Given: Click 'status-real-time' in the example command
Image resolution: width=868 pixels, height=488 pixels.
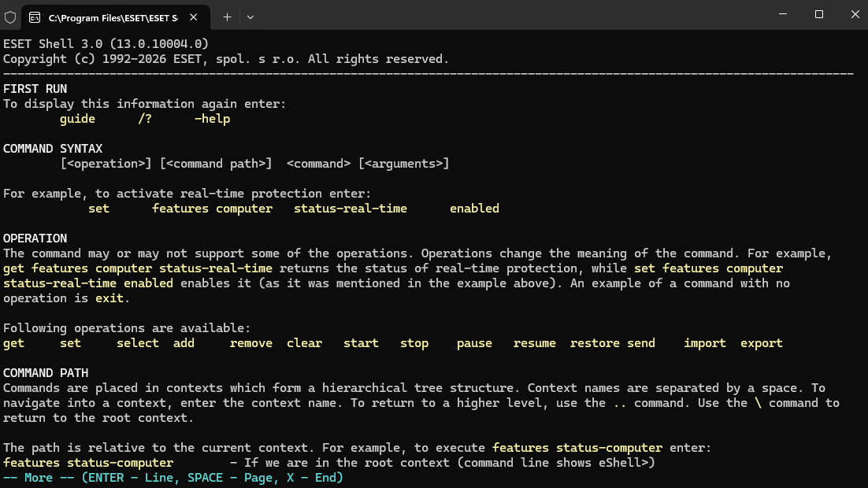Looking at the screenshot, I should (351, 208).
